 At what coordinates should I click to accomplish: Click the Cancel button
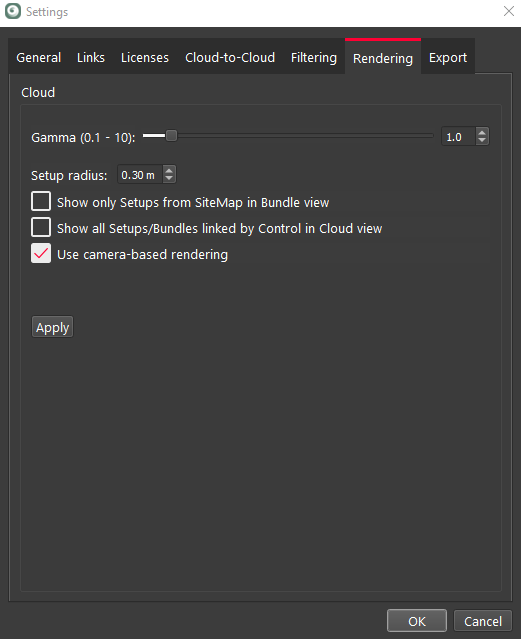(x=483, y=621)
